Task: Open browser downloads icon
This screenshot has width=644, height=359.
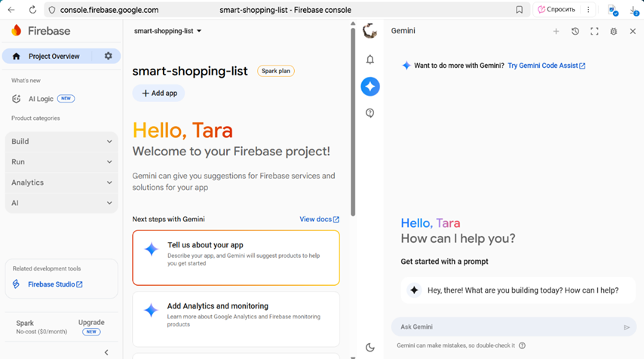Action: (633, 11)
